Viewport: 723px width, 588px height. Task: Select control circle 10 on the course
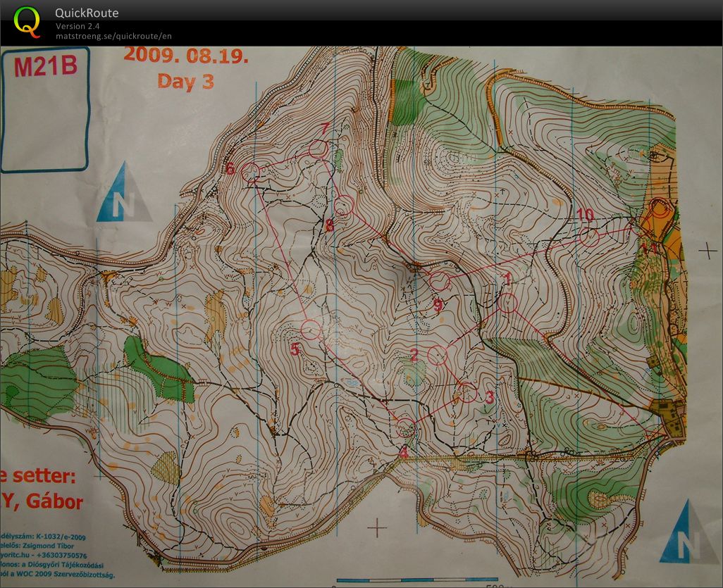[589, 238]
